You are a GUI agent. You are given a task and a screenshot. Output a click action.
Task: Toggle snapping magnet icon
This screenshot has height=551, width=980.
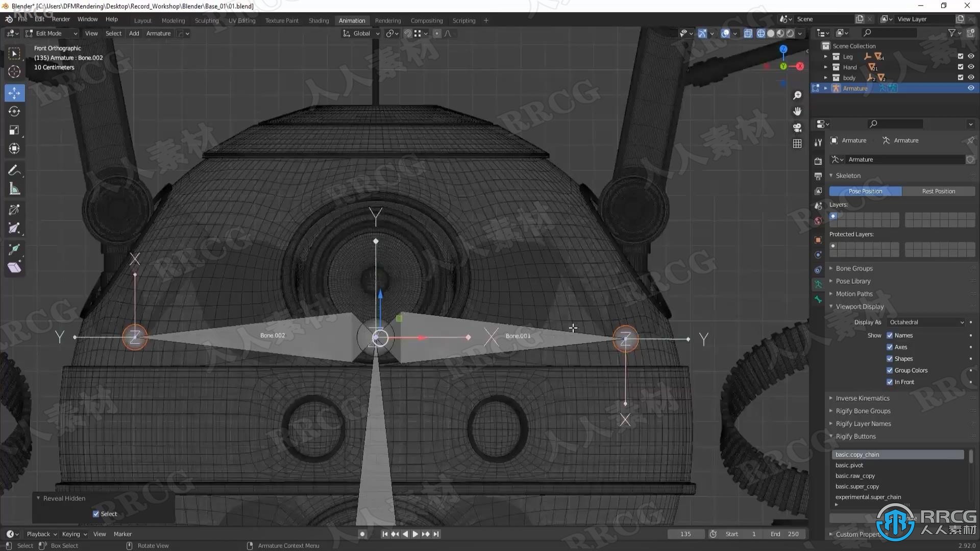408,33
